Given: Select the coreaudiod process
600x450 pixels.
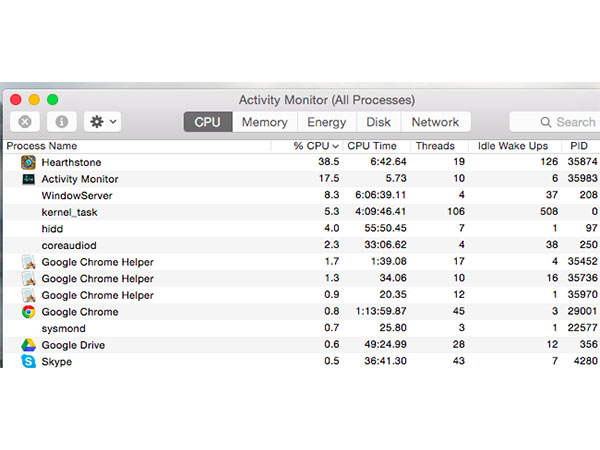Looking at the screenshot, I should pyautogui.click(x=69, y=245).
